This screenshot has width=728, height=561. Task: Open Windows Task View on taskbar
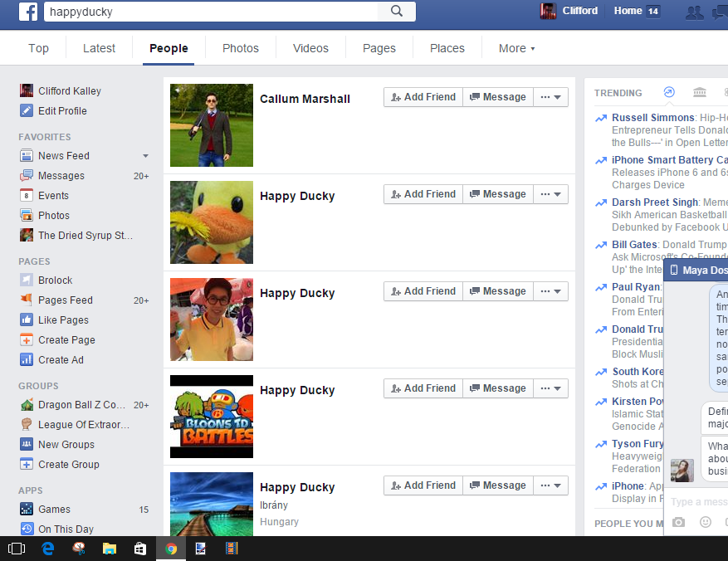pyautogui.click(x=16, y=548)
